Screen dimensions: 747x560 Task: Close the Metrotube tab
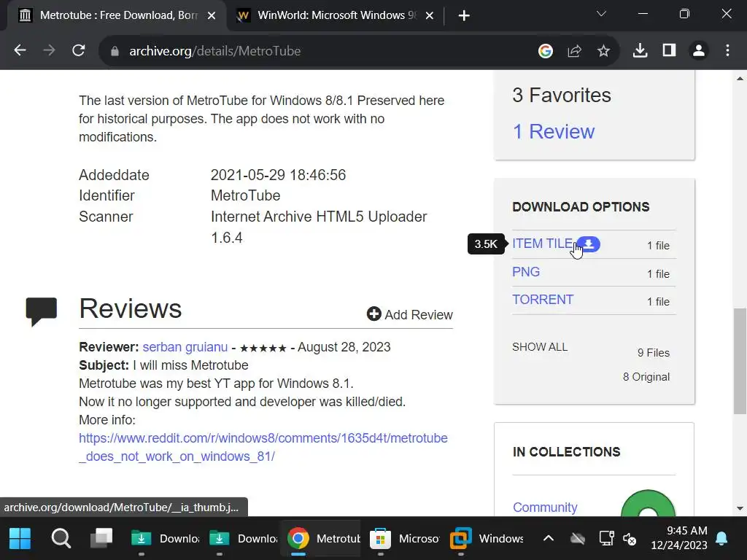pos(212,16)
